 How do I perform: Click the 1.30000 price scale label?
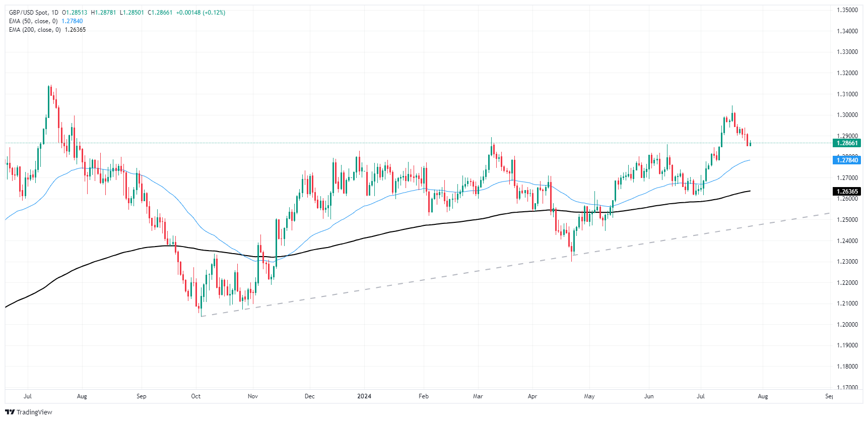(x=847, y=115)
